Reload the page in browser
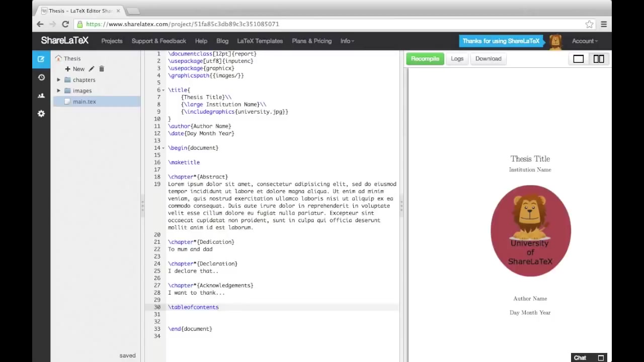This screenshot has width=644, height=362. 65,24
